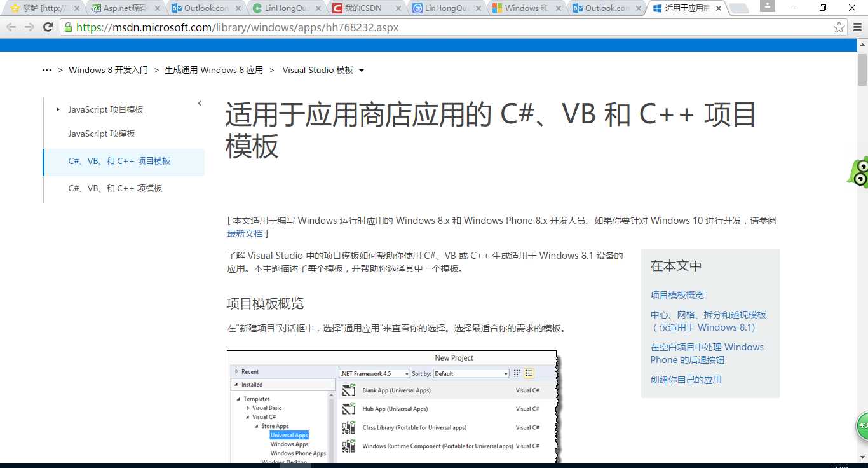Open Sort by Default dropdown in screenshot
This screenshot has height=468, width=868.
pyautogui.click(x=471, y=373)
